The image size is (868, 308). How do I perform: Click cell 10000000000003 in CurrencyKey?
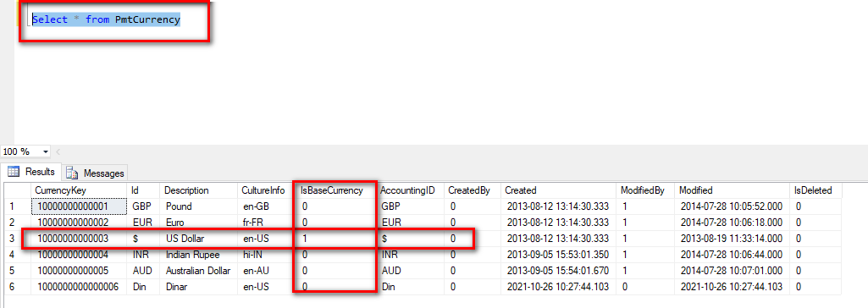click(x=79, y=239)
